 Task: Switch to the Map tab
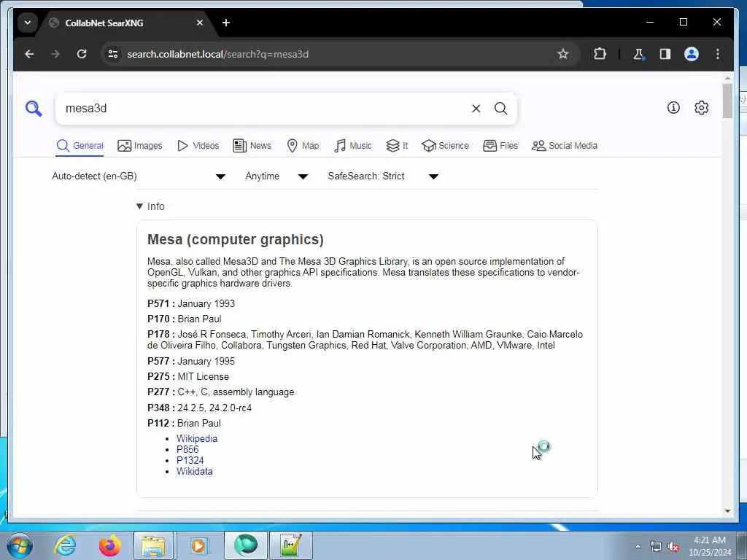click(303, 146)
